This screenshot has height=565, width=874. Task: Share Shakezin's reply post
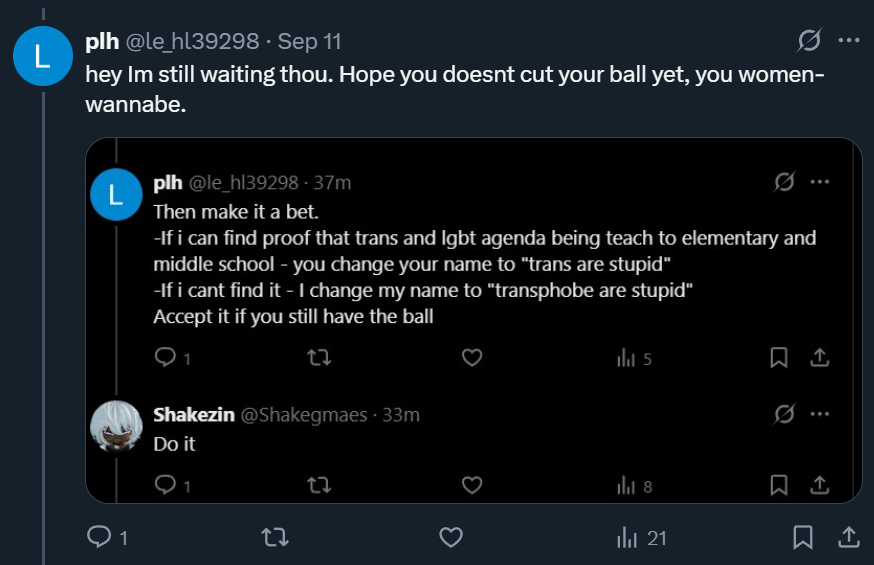pos(819,486)
